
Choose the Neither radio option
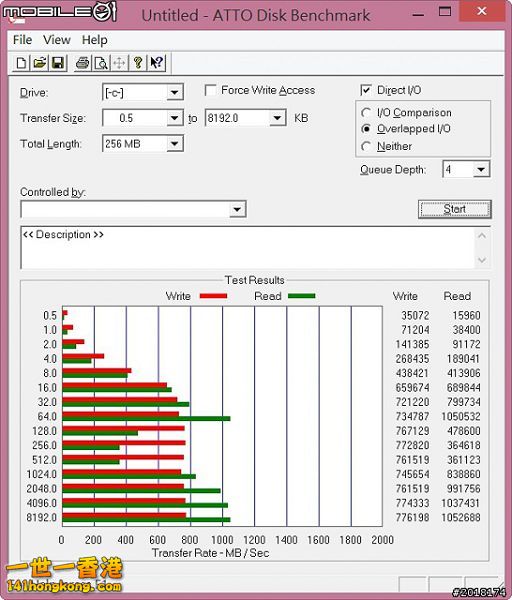point(366,146)
